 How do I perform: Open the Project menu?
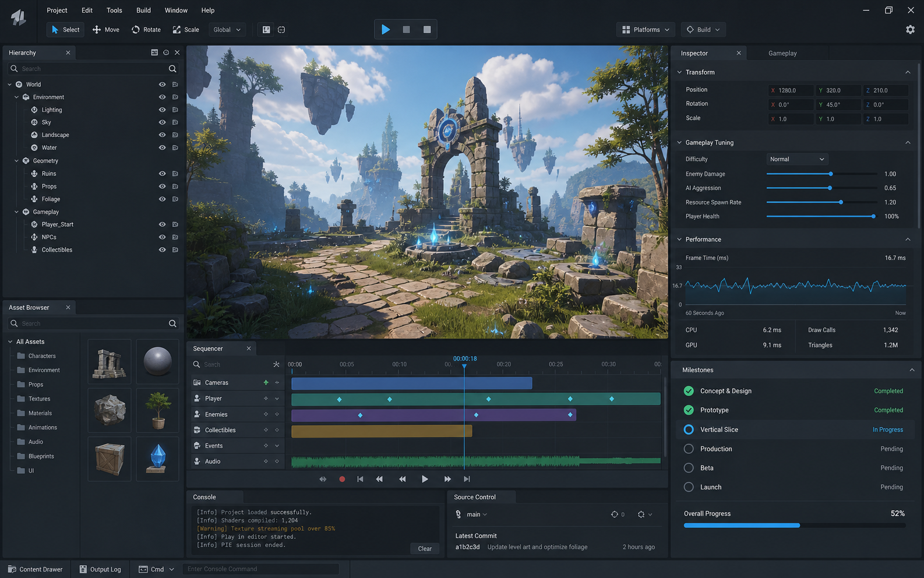click(x=57, y=10)
